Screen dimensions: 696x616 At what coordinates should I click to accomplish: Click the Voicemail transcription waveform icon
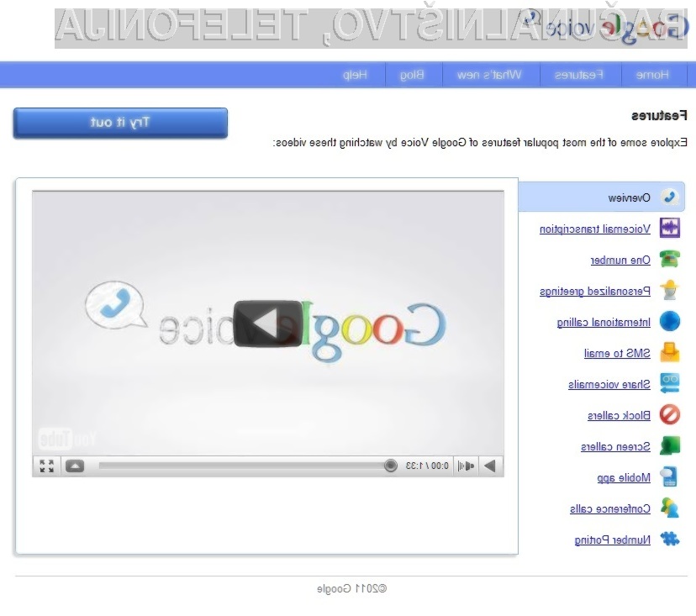(669, 228)
